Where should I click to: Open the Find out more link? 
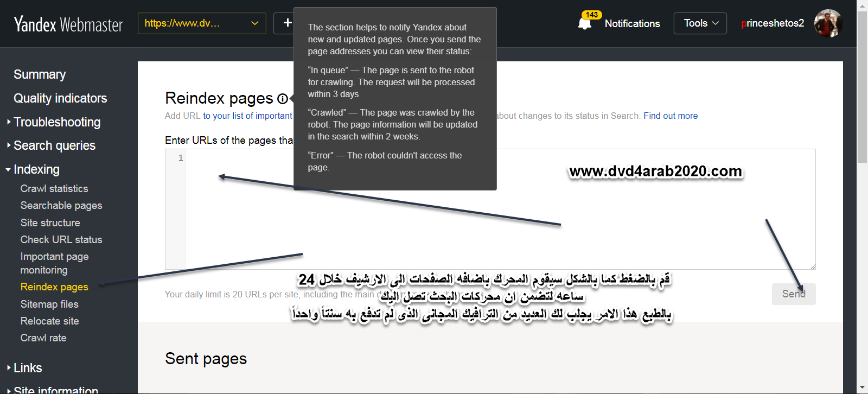671,116
